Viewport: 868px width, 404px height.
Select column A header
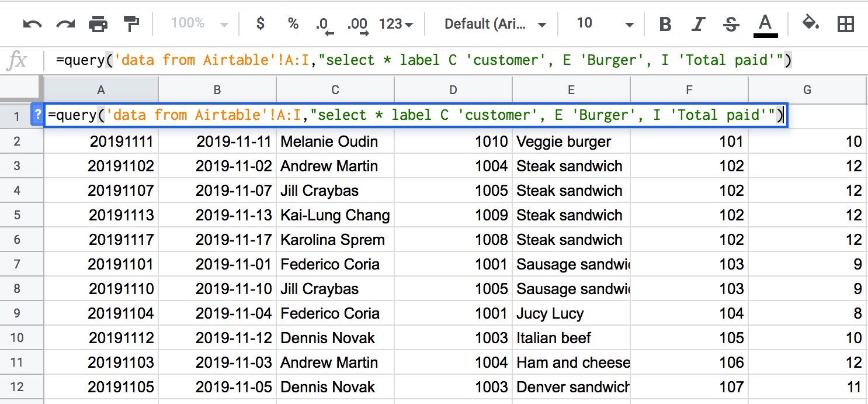tap(102, 90)
